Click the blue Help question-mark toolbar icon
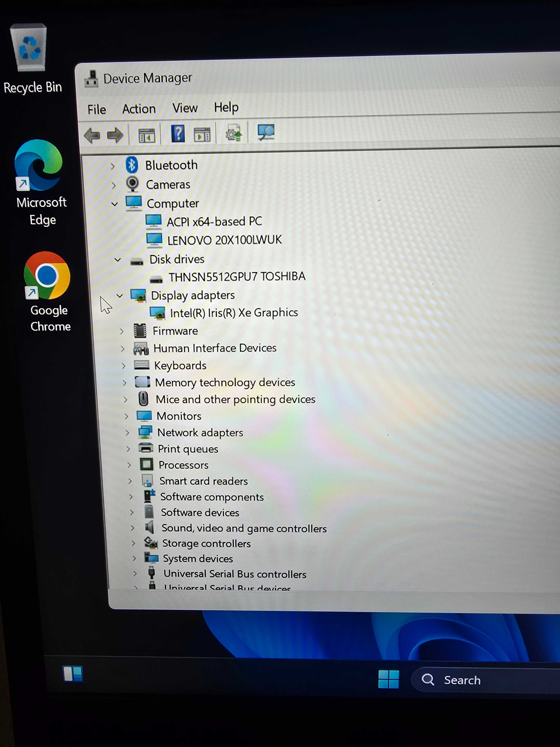Screen dimensions: 560x747 (178, 134)
